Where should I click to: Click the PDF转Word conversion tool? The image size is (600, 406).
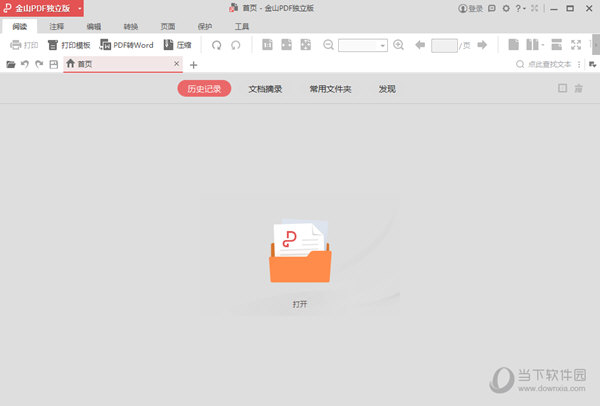point(127,45)
